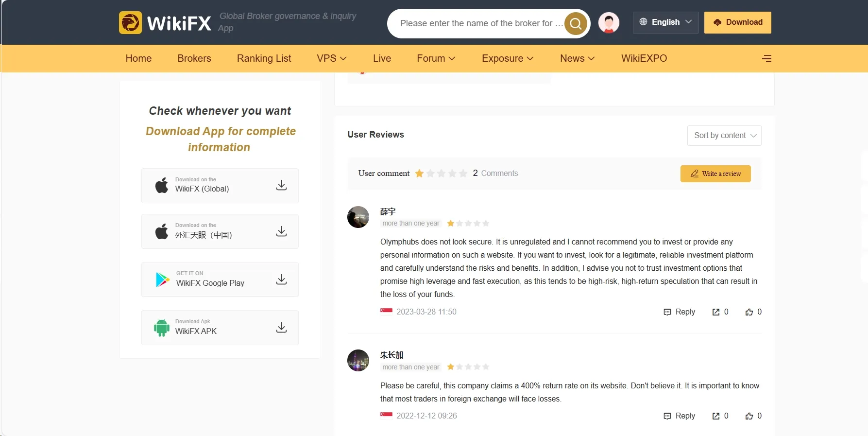The image size is (868, 436).
Task: Click the pencil icon in Write a review
Action: coord(695,174)
